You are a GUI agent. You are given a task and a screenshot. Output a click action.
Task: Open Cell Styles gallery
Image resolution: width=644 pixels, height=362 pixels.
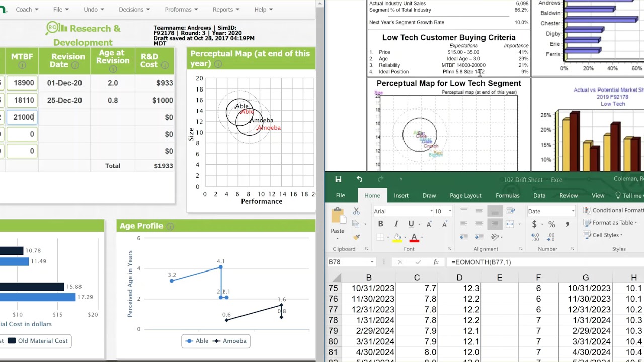point(603,235)
